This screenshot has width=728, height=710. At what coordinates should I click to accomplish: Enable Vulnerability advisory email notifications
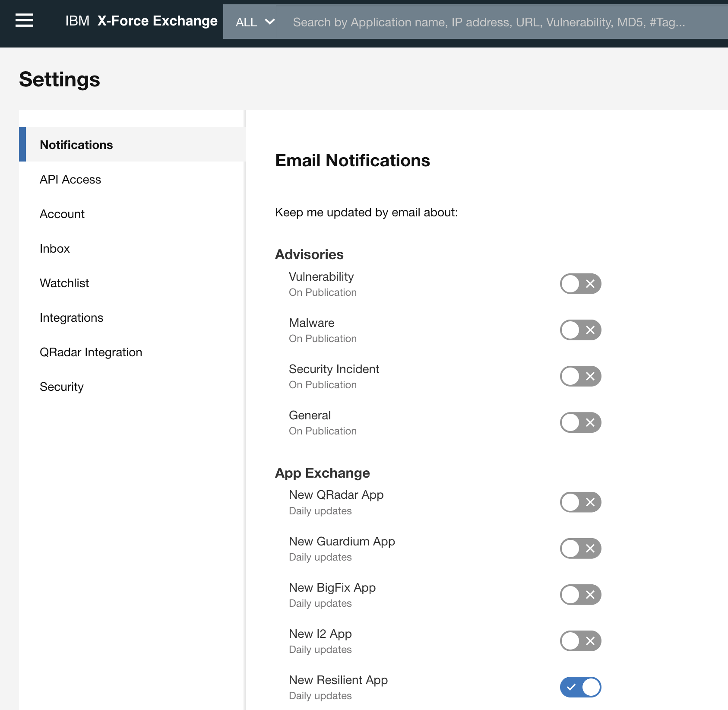(x=580, y=284)
